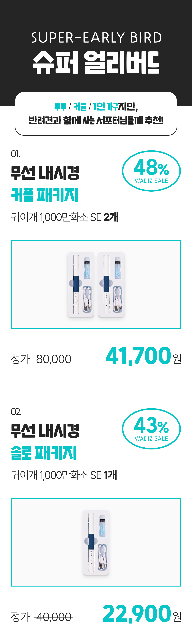
Task: Click the 48% WADIZ SALE badge
Action: [151, 171]
